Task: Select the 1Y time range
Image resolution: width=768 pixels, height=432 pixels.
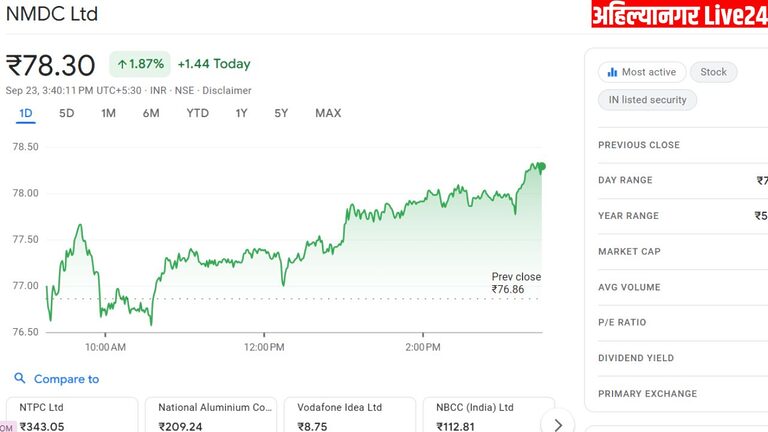Action: tap(241, 113)
